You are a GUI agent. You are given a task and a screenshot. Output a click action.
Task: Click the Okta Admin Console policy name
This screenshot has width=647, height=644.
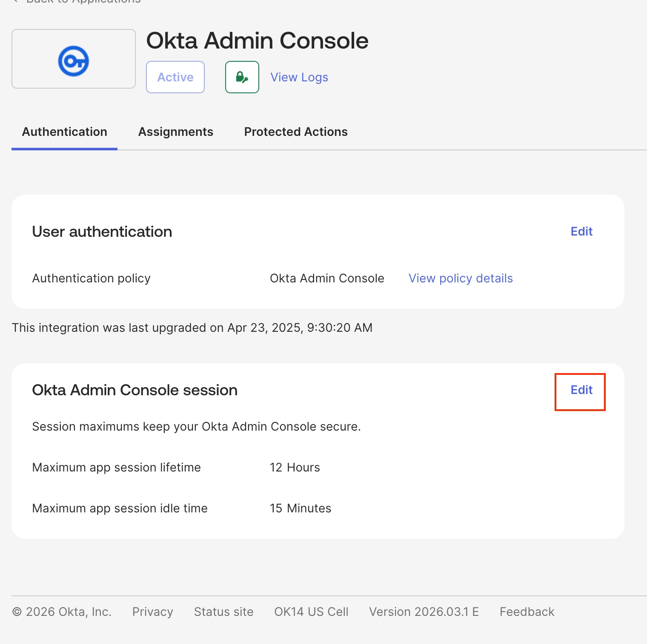[x=327, y=279]
